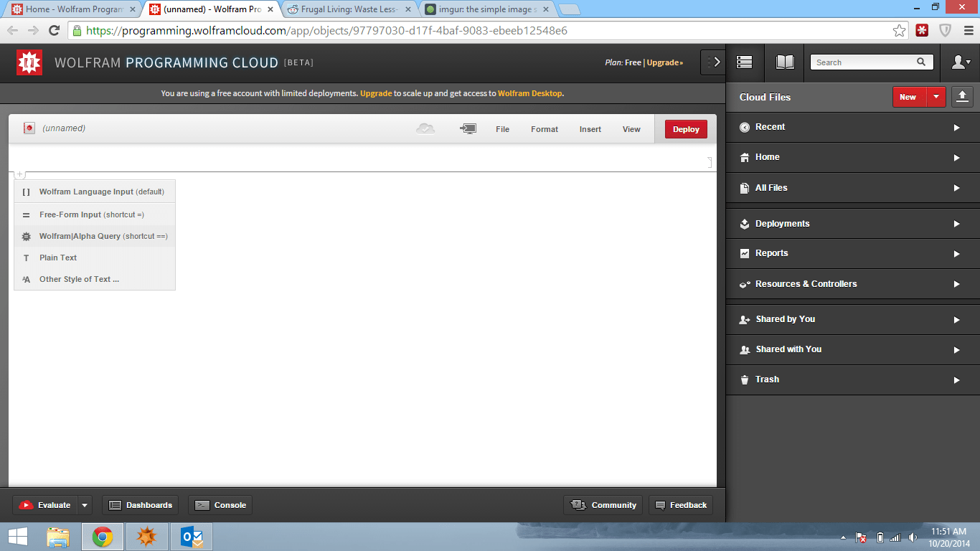
Task: Click the plus cell insertion icon
Action: click(x=19, y=174)
